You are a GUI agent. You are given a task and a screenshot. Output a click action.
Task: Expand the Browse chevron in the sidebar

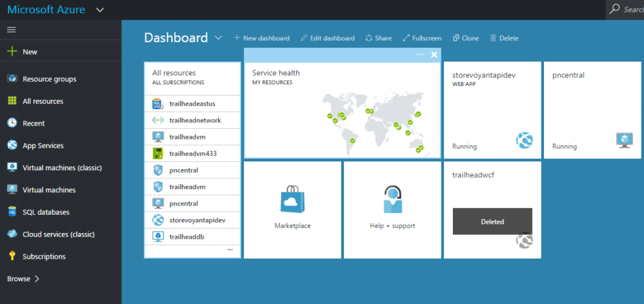[37, 279]
